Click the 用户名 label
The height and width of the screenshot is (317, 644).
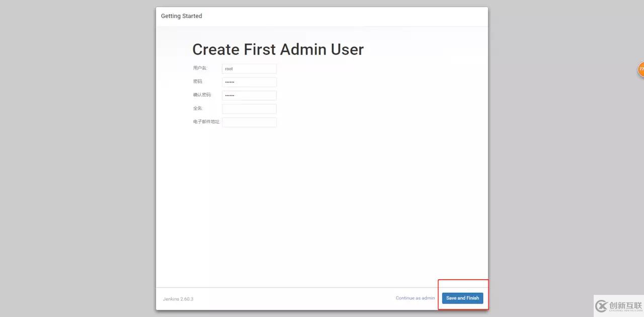tap(200, 68)
